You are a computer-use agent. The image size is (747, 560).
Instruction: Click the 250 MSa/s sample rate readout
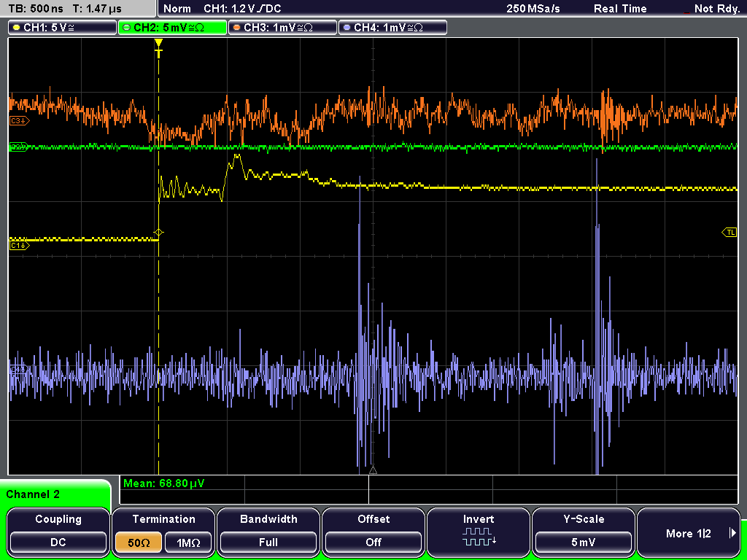pos(533,9)
